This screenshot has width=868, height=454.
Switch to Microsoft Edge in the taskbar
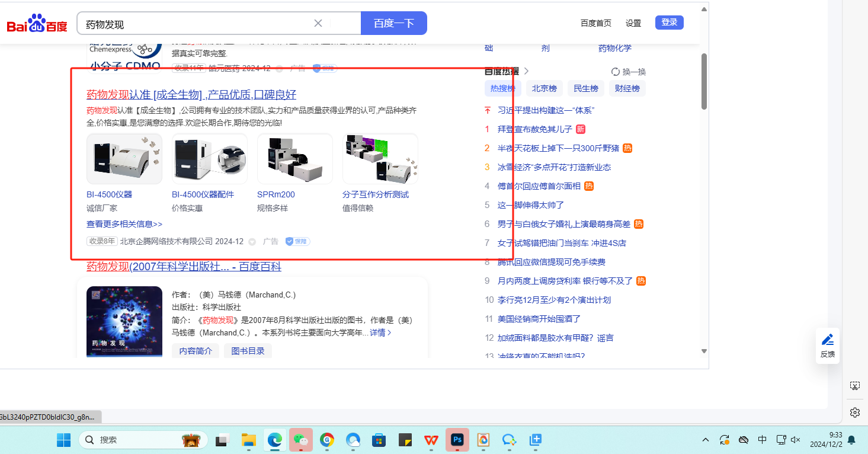[x=275, y=440]
